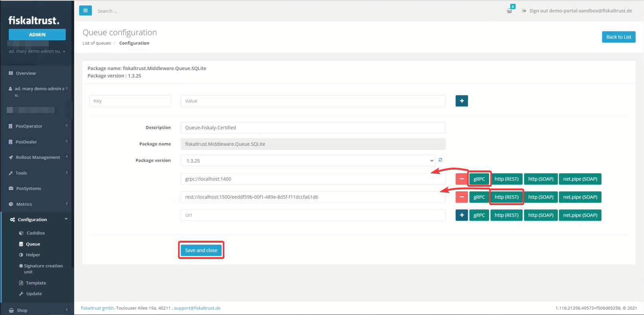Viewport: 644px width, 315px height.
Task: Expand the Tools menu chevron
Action: click(67, 172)
